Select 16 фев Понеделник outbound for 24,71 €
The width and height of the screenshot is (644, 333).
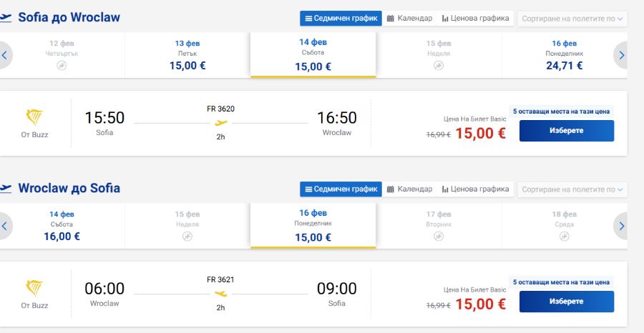[564, 55]
